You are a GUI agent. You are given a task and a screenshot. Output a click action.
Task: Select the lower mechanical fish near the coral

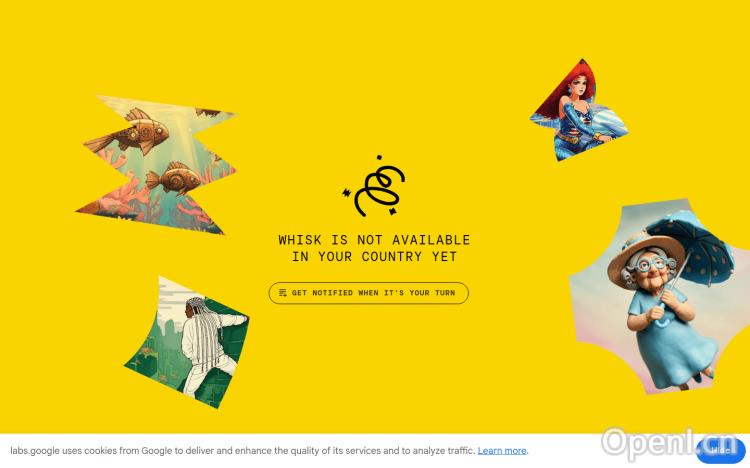tap(175, 178)
